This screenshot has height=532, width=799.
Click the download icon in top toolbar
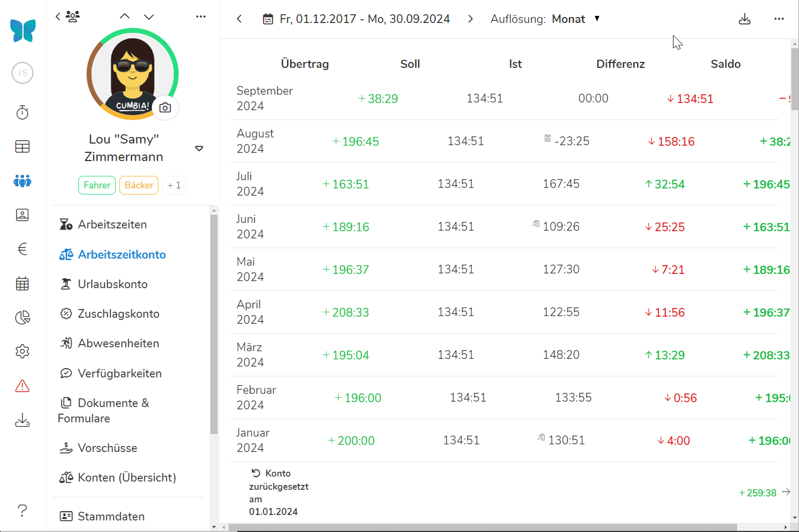(x=744, y=19)
